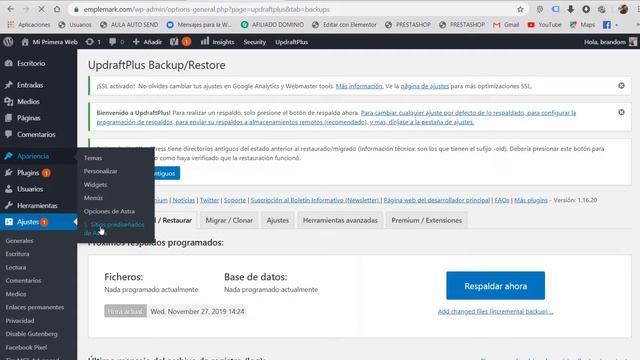This screenshot has width=640, height=360.
Task: Open the Maps bookmark
Action: (582, 24)
